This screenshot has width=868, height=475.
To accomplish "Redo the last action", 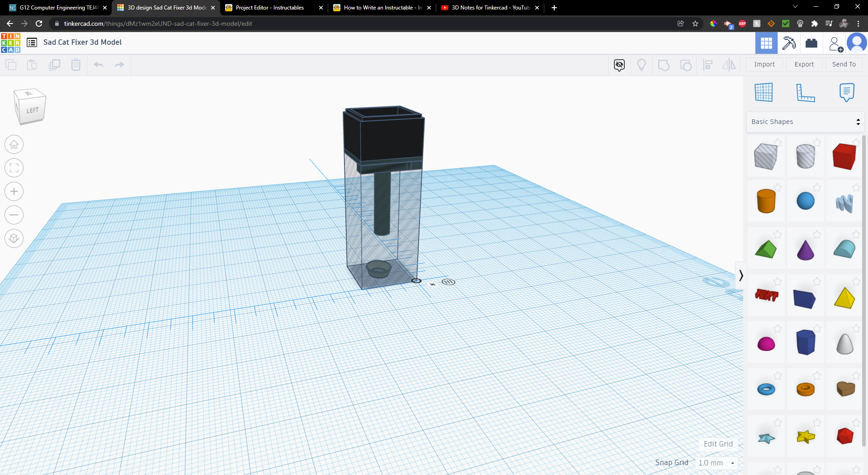I will pos(119,65).
